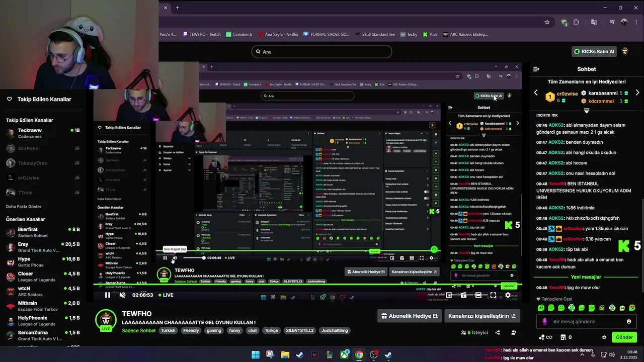The image size is (644, 362).
Task: Open the TEWFHO - Twitch bookmark
Action: [202, 34]
